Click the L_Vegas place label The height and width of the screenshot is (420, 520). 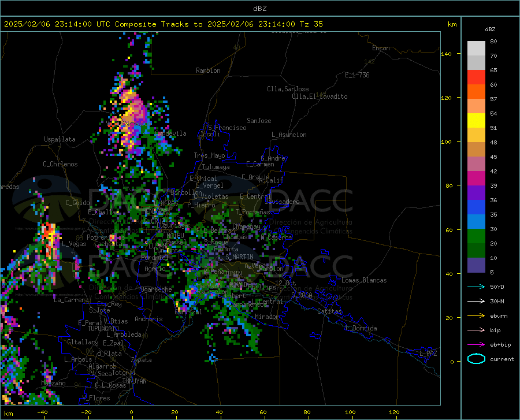(74, 244)
